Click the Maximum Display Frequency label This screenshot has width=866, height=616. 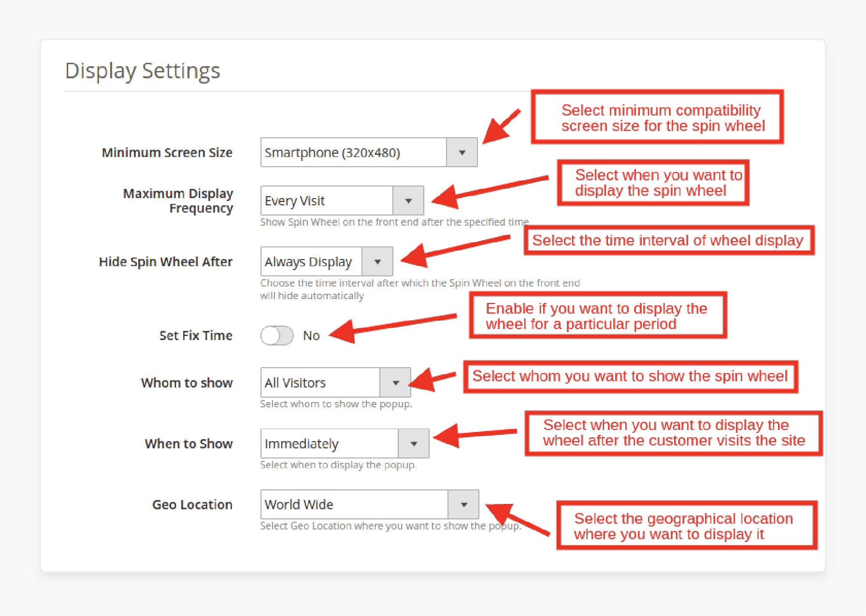178,201
